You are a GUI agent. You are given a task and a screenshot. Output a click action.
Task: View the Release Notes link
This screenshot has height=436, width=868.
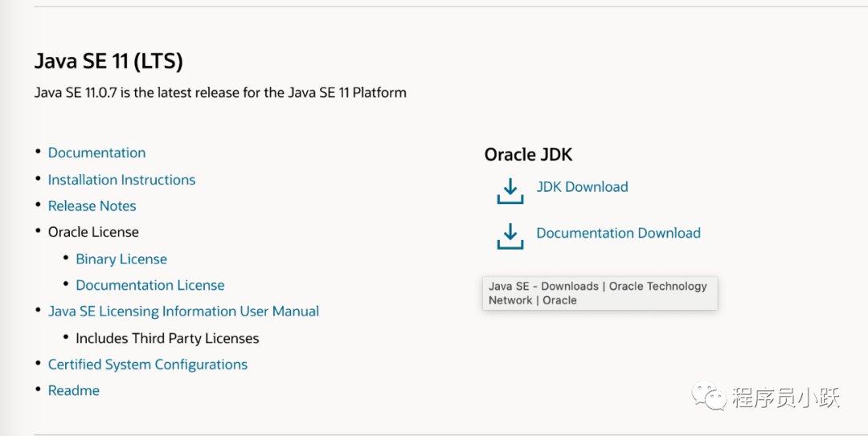92,206
